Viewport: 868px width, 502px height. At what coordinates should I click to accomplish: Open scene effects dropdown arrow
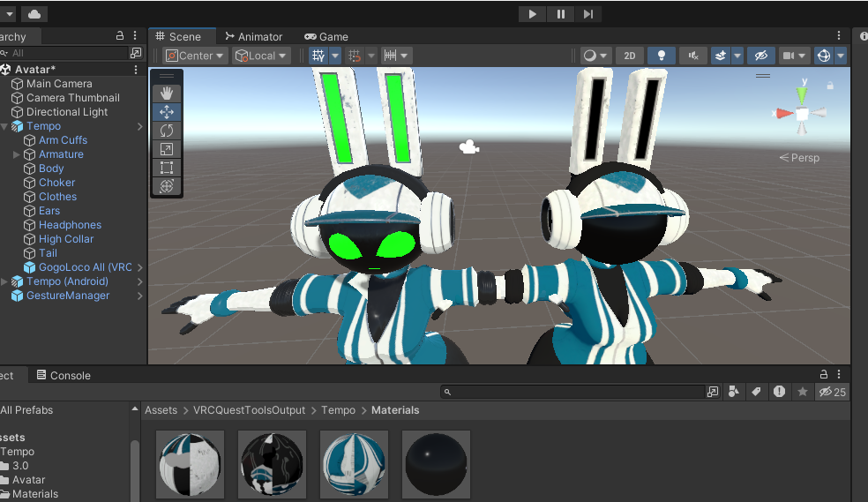[x=737, y=56]
